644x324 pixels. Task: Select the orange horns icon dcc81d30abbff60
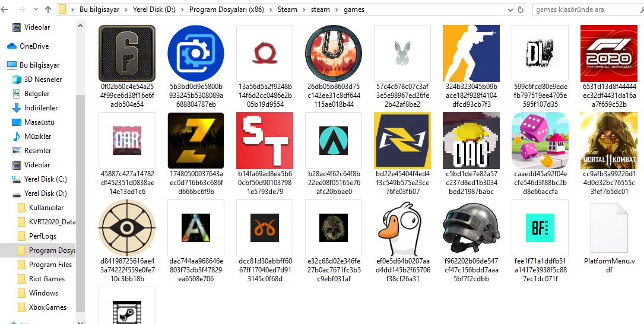[265, 228]
